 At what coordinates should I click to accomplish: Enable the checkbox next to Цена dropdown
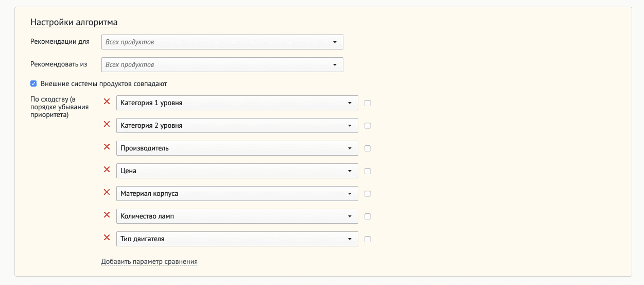click(368, 171)
